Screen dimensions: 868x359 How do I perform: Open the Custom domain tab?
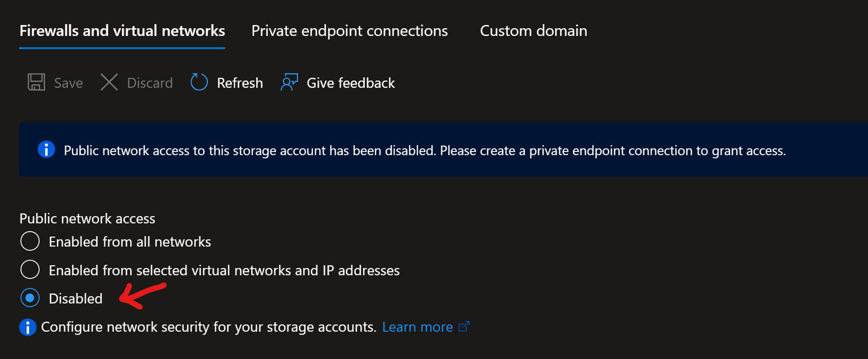[x=533, y=31]
